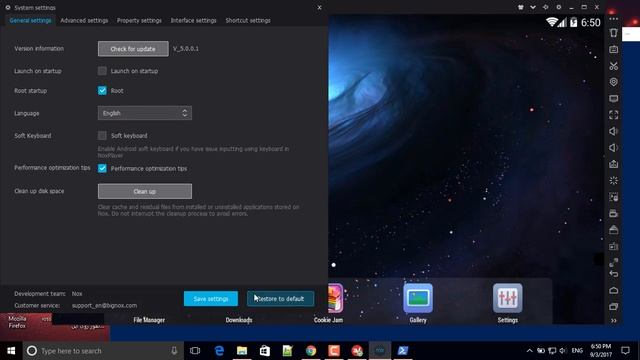Screen dimensions: 640x360
Task: Click the video recorder icon in sidebar
Action: (x=613, y=246)
